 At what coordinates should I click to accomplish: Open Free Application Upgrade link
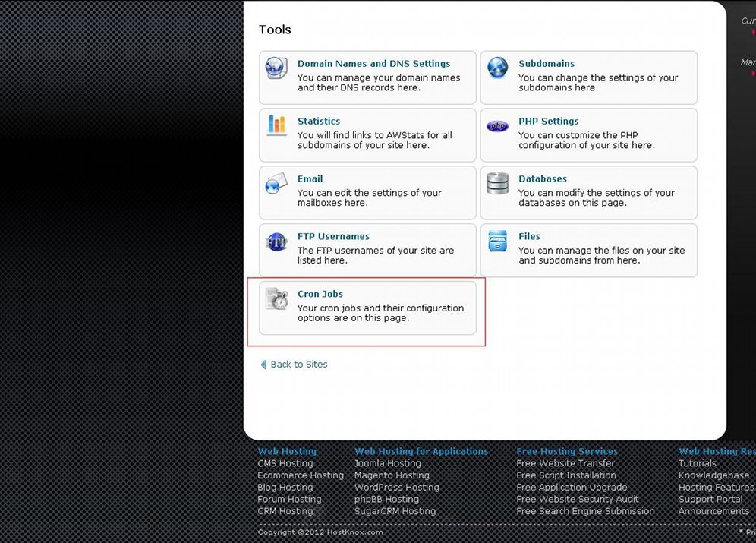pos(572,488)
